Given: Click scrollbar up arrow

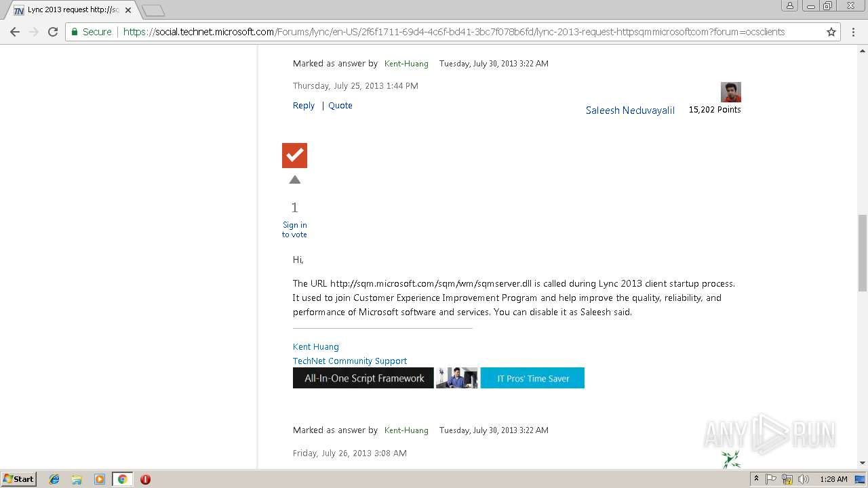Looking at the screenshot, I should (863, 51).
